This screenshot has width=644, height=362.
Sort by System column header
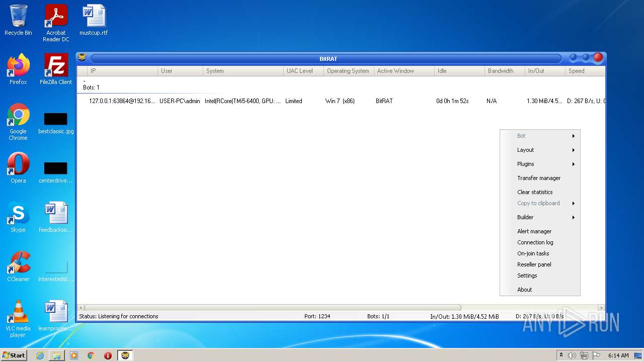tap(243, 71)
